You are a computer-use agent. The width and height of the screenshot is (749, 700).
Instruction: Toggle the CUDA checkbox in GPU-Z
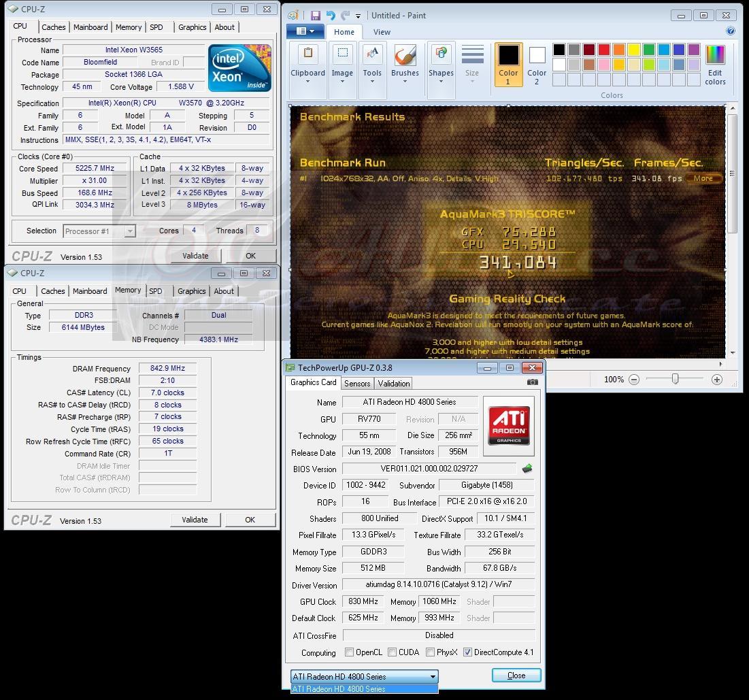[x=392, y=652]
